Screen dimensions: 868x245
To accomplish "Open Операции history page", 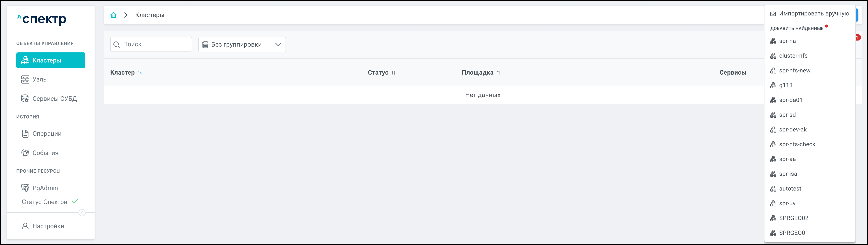I will click(47, 134).
